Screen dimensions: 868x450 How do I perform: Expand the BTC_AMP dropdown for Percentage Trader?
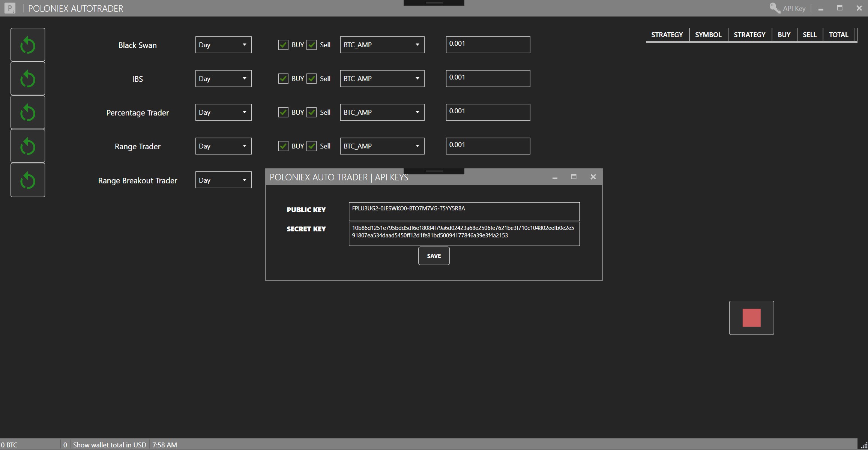(x=382, y=112)
